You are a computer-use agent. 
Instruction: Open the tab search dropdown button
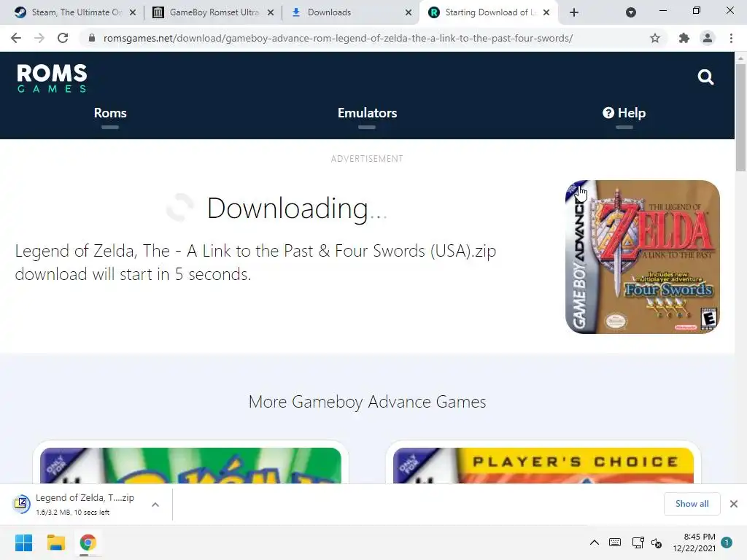(631, 12)
